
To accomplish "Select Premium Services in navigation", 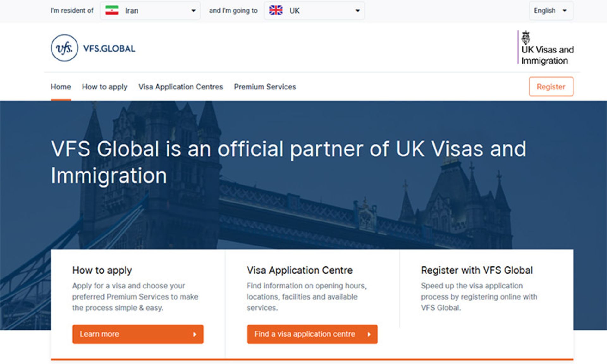I will tap(265, 87).
